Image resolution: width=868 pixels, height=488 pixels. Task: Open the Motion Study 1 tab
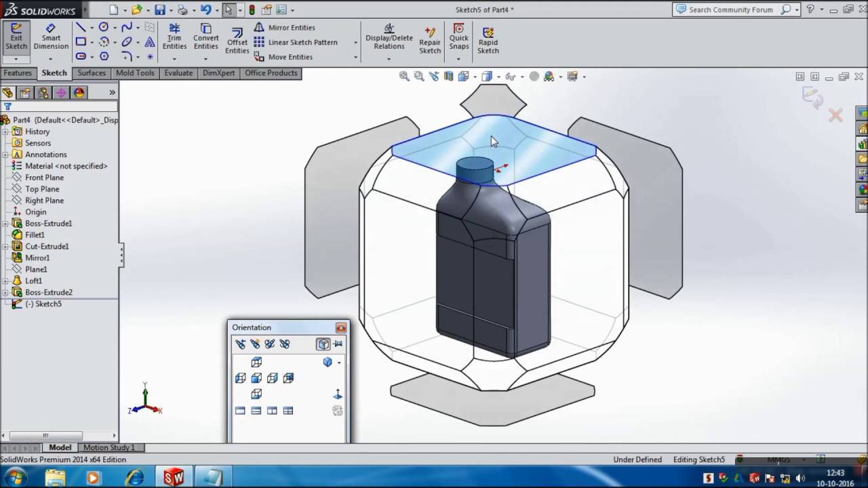(x=108, y=447)
